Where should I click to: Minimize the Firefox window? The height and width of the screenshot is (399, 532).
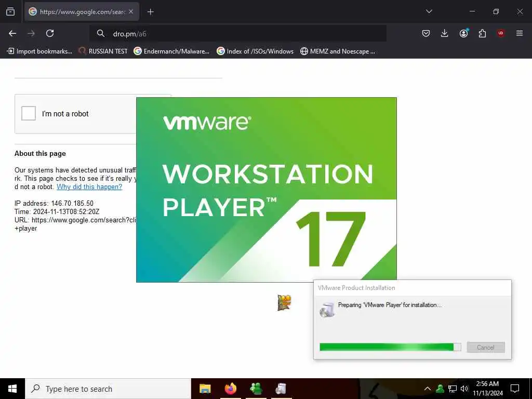pos(472,11)
